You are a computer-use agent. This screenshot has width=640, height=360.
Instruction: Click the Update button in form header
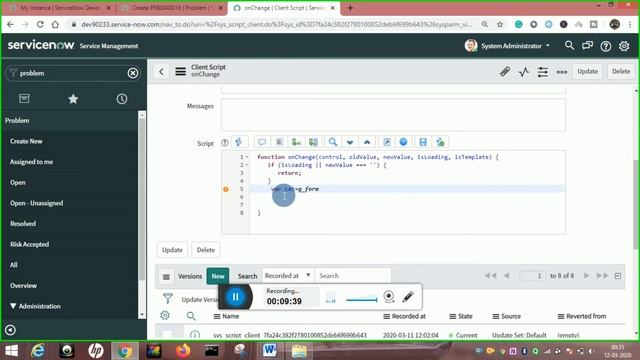587,71
